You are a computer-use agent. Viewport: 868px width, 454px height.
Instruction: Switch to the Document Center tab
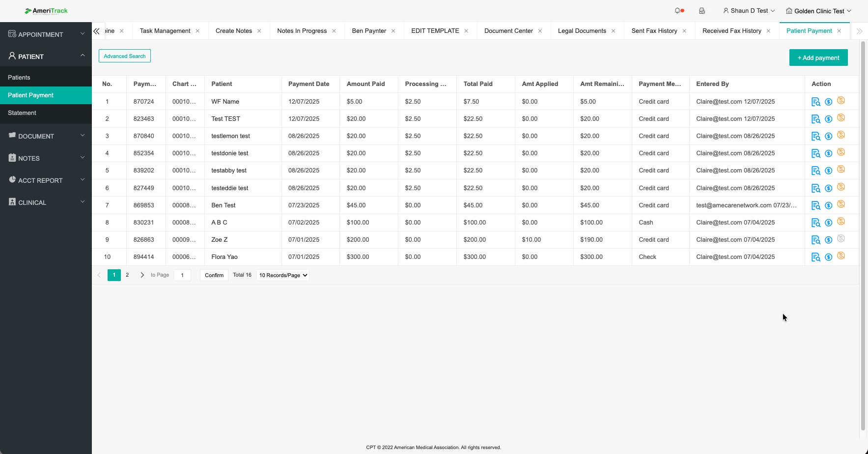click(508, 31)
